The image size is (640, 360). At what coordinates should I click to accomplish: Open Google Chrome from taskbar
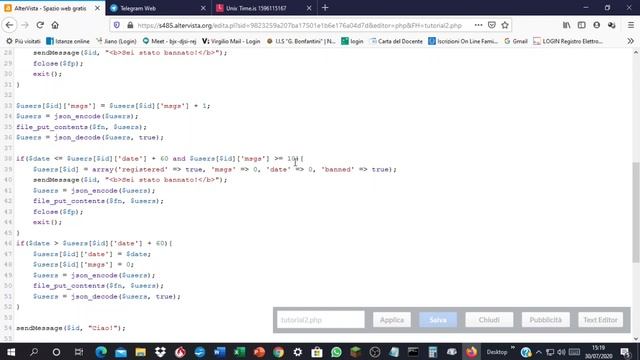pos(279,352)
